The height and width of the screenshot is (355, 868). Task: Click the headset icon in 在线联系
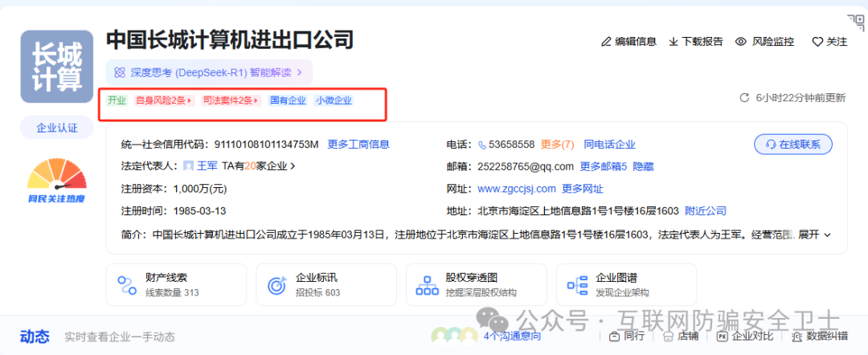[x=771, y=145]
